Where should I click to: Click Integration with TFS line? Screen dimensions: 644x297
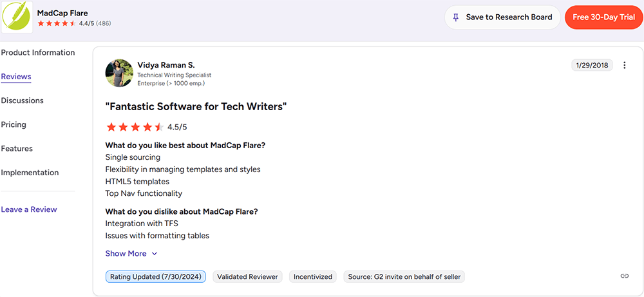click(142, 224)
